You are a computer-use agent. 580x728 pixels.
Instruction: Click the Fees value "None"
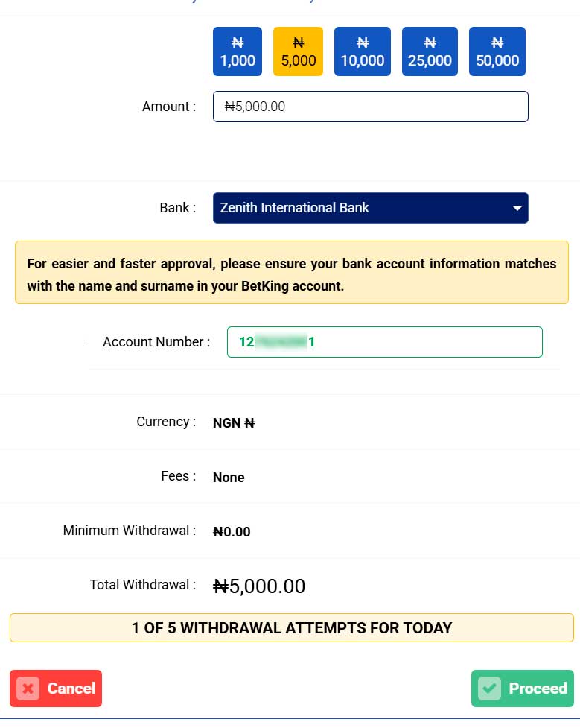pyautogui.click(x=229, y=478)
